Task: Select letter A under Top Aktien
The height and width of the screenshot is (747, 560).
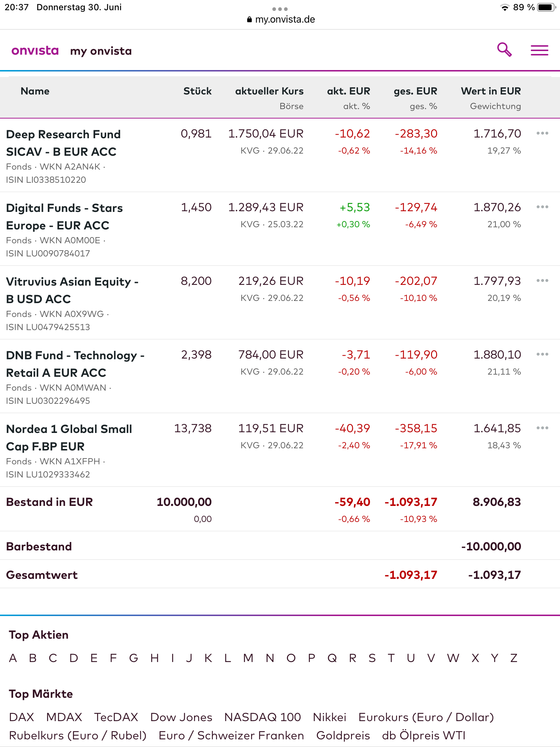Action: pyautogui.click(x=13, y=658)
